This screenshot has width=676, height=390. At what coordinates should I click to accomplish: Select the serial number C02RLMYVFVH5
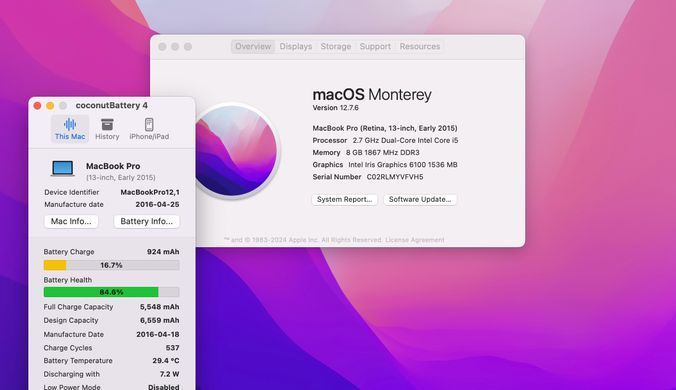point(395,177)
